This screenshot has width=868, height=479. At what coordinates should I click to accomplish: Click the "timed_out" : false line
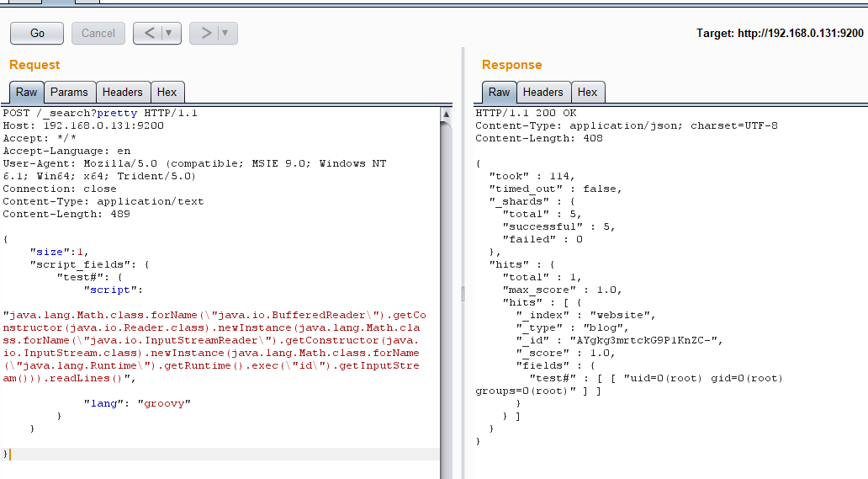tap(556, 189)
